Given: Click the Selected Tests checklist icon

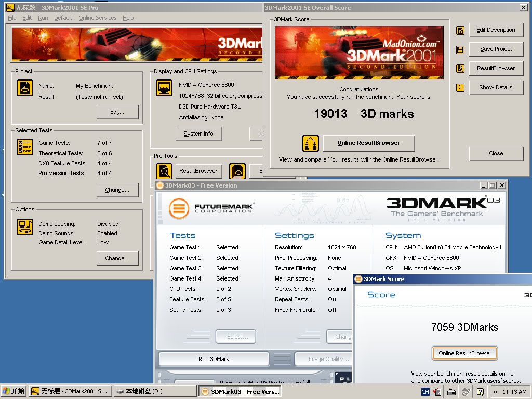Looking at the screenshot, I should tap(25, 147).
